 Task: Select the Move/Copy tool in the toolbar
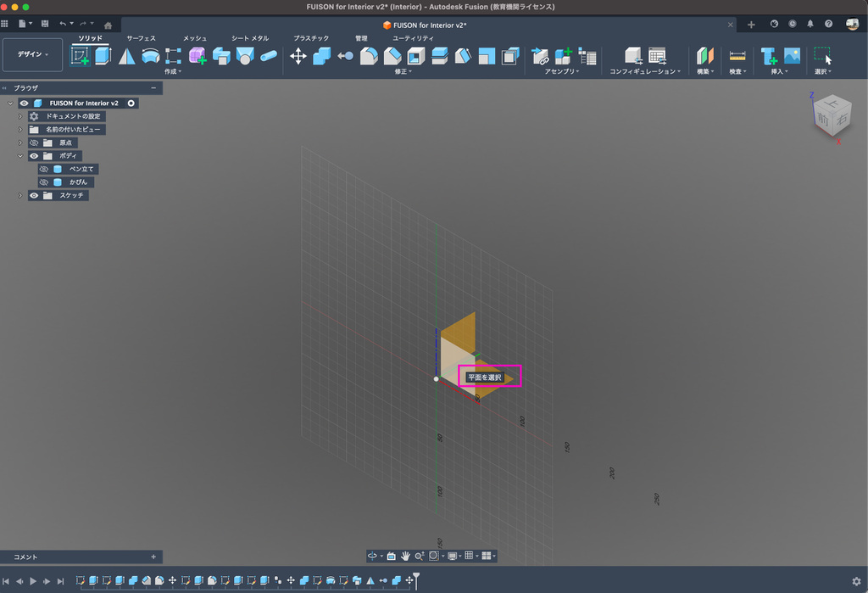298,56
